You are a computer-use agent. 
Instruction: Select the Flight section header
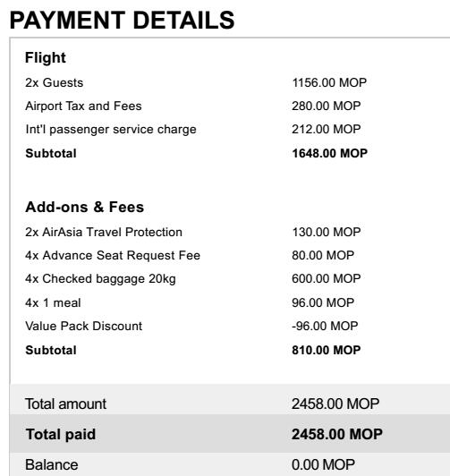click(46, 57)
